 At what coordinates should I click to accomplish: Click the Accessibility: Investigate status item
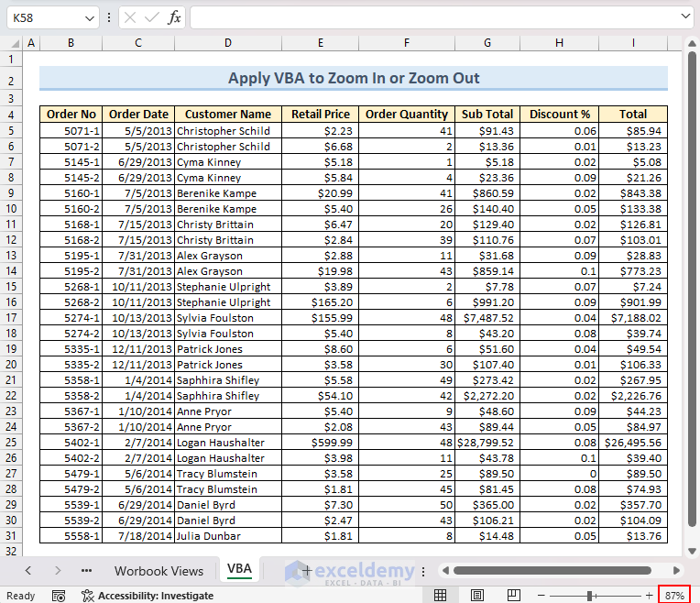pyautogui.click(x=147, y=596)
